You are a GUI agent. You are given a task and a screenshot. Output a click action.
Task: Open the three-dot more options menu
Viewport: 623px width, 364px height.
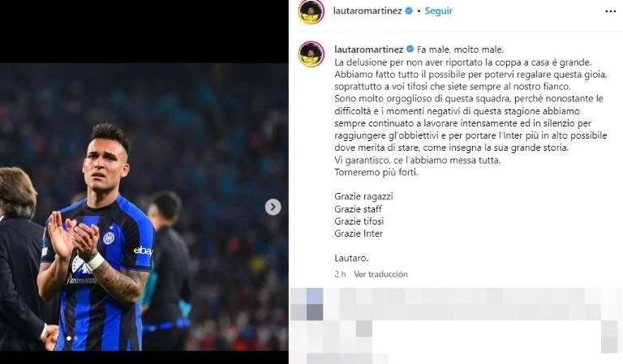pyautogui.click(x=610, y=11)
